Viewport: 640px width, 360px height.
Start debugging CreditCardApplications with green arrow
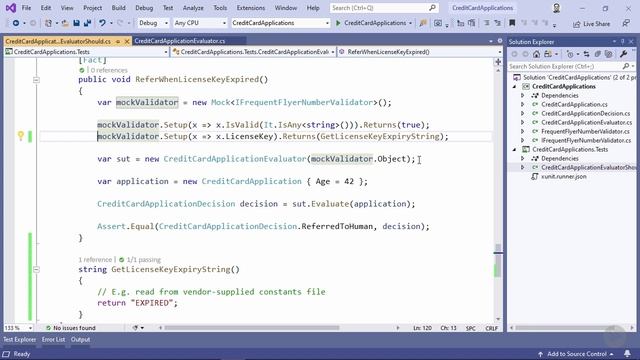[338, 23]
